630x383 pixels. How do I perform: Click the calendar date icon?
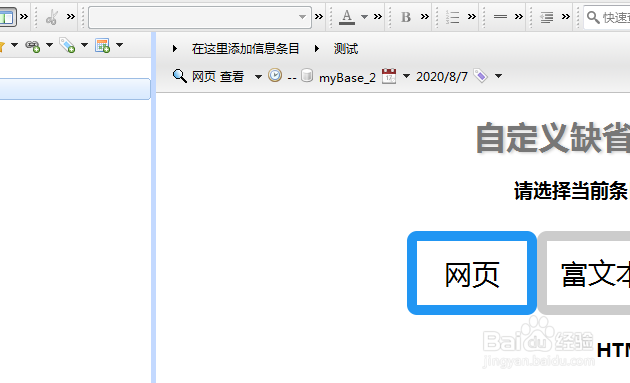coord(389,76)
